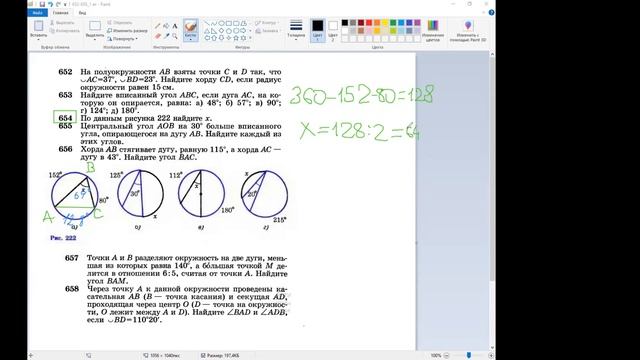Choose the yellow color swatch

coord(385,23)
